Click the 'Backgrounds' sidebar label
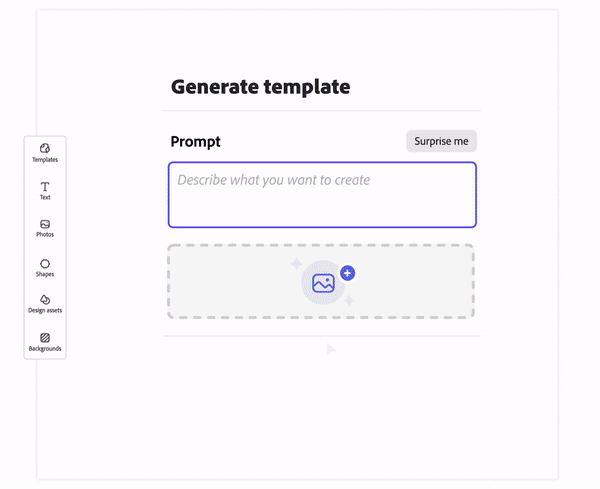 45,349
